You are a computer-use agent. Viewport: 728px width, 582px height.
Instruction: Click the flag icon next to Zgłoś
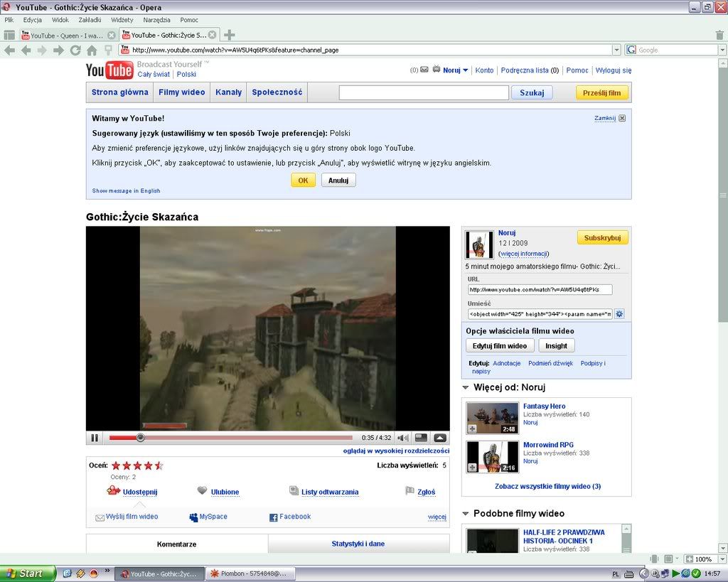409,490
